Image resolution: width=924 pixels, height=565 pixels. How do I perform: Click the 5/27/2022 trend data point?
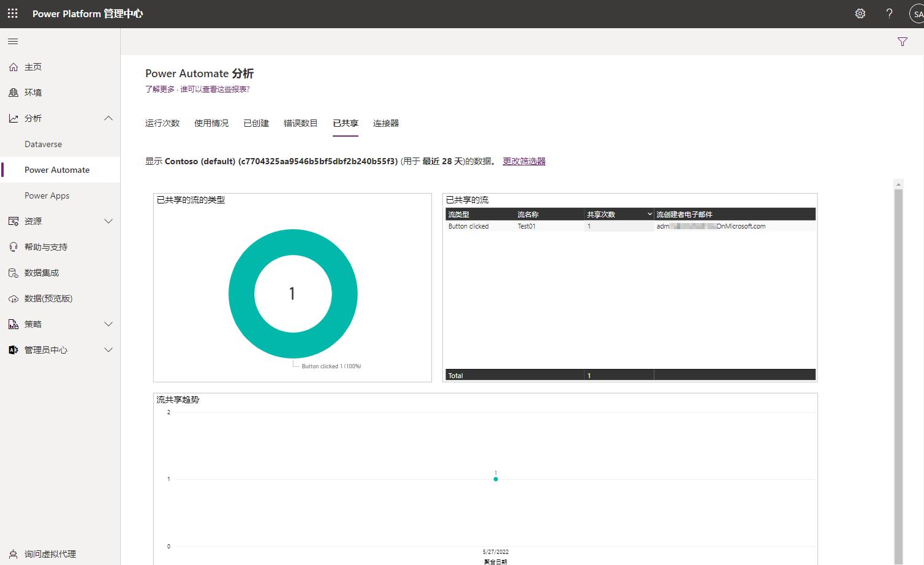click(x=496, y=479)
